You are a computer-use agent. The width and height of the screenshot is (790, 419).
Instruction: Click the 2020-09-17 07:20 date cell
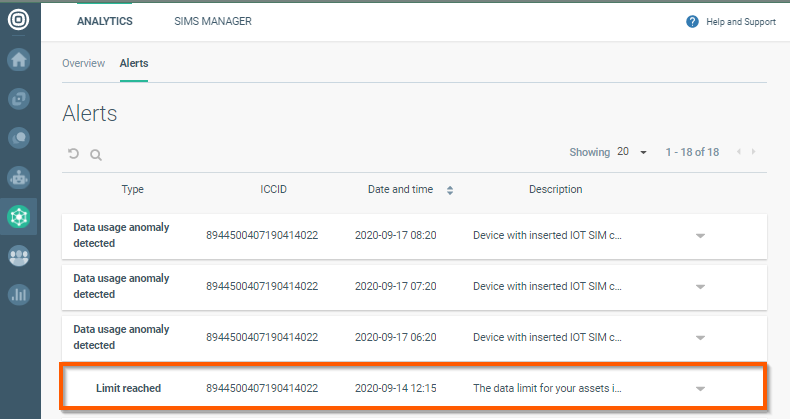(396, 286)
